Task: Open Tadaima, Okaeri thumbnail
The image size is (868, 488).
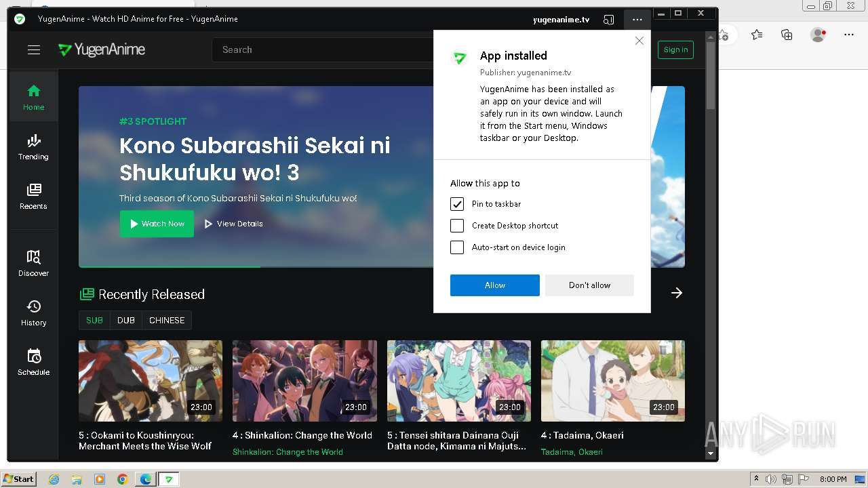Action: click(613, 381)
